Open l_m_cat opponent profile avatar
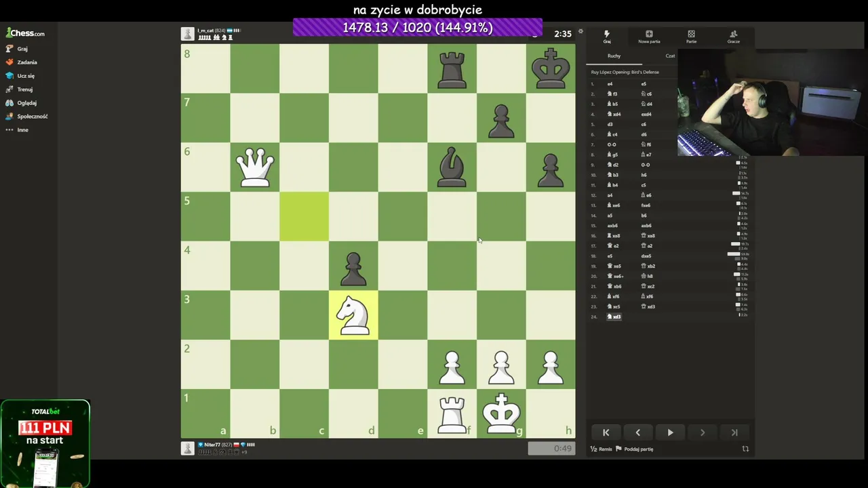 pyautogui.click(x=187, y=34)
